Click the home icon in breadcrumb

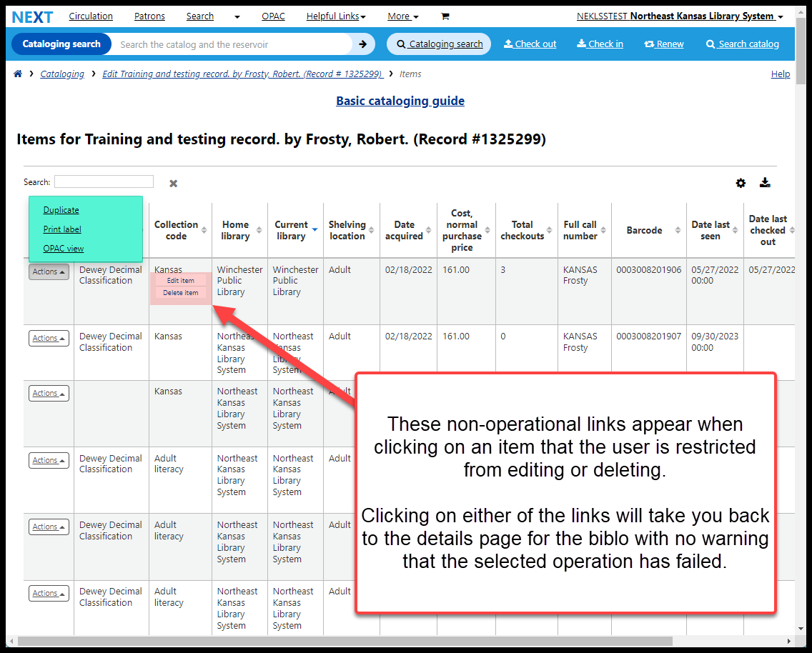click(x=18, y=74)
